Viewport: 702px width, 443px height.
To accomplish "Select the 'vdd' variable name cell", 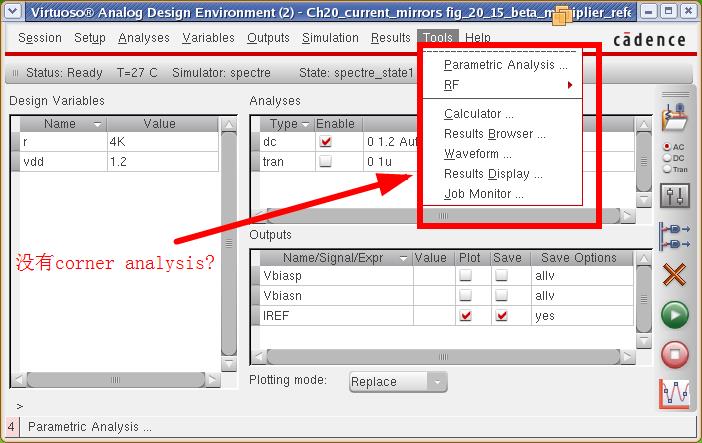I will [63, 162].
